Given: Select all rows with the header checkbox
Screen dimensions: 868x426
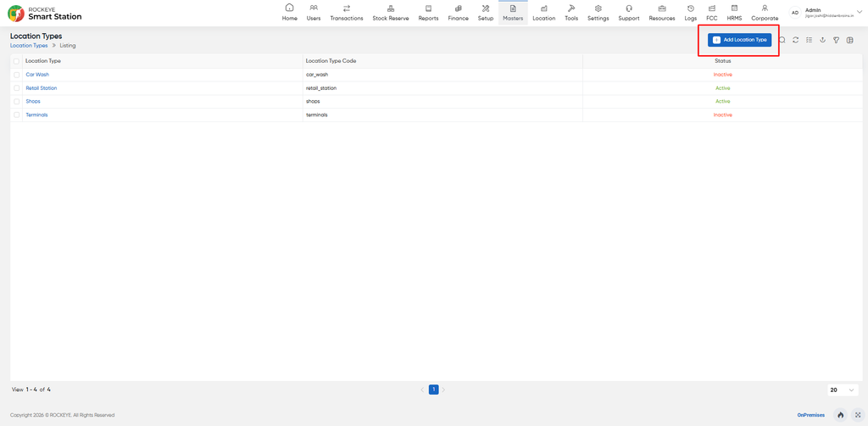Looking at the screenshot, I should (17, 61).
